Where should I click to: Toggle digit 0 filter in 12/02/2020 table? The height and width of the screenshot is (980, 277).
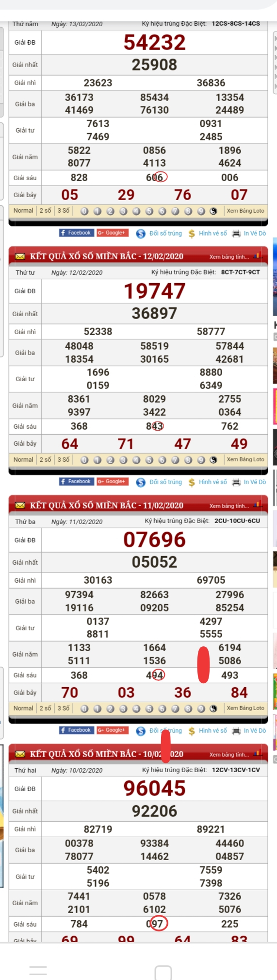tap(84, 460)
